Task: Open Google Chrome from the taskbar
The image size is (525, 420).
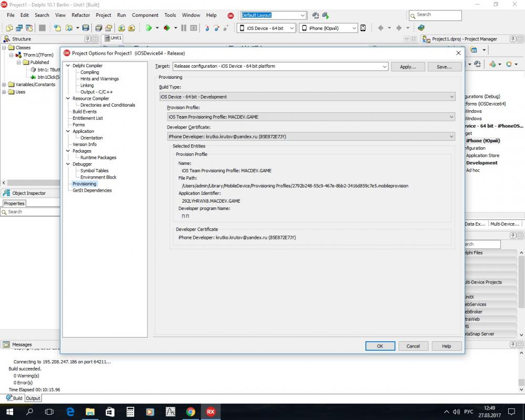Action: (191, 412)
